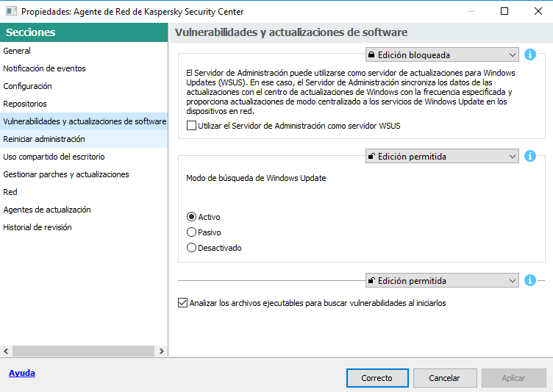The height and width of the screenshot is (392, 553).
Task: Select the Desactivado search mode
Action: 191,248
